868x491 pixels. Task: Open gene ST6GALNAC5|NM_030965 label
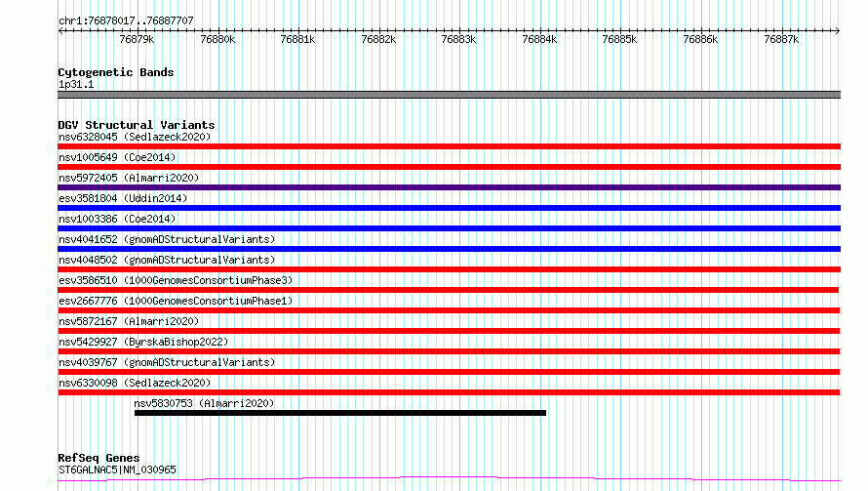click(x=117, y=470)
